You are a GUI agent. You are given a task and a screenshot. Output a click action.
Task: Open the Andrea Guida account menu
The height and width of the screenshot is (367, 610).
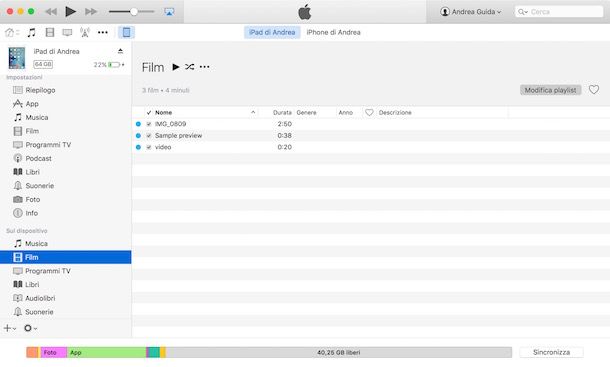(x=471, y=12)
